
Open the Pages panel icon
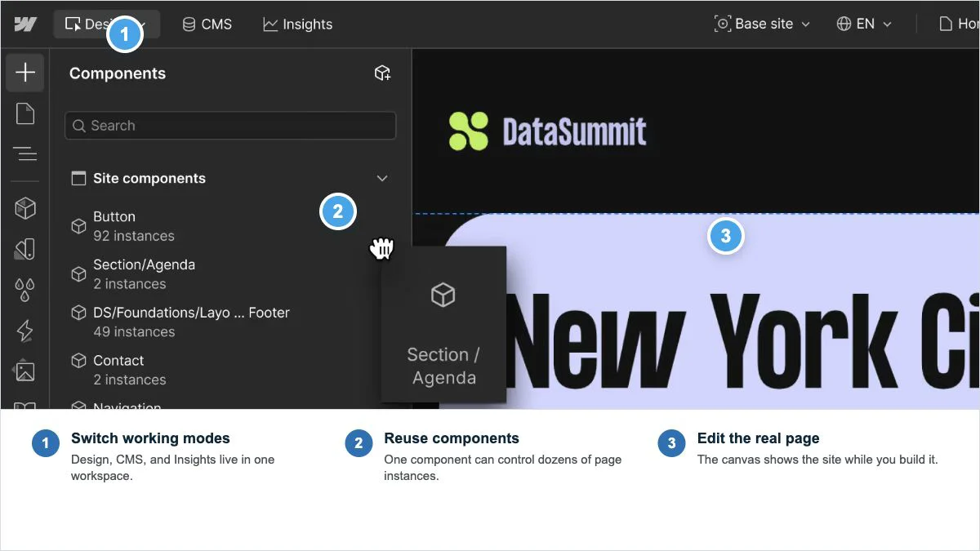pos(25,113)
